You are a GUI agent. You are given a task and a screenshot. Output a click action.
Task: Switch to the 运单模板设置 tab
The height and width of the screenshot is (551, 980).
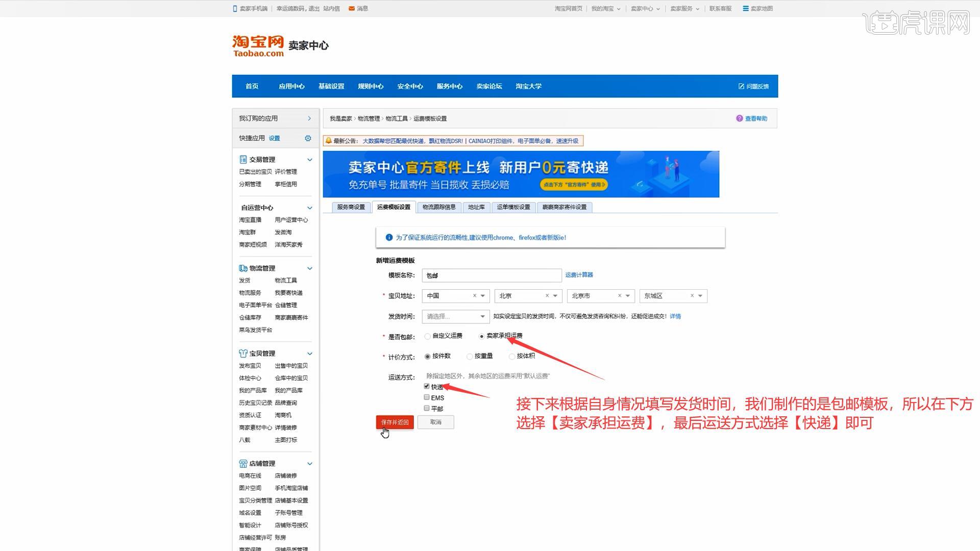[513, 207]
